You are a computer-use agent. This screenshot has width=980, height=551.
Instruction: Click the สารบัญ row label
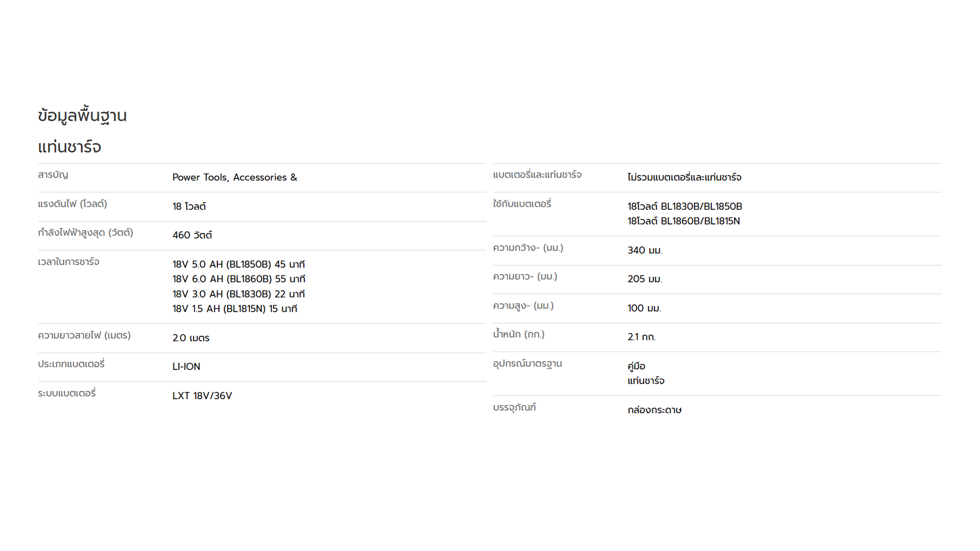tap(53, 175)
